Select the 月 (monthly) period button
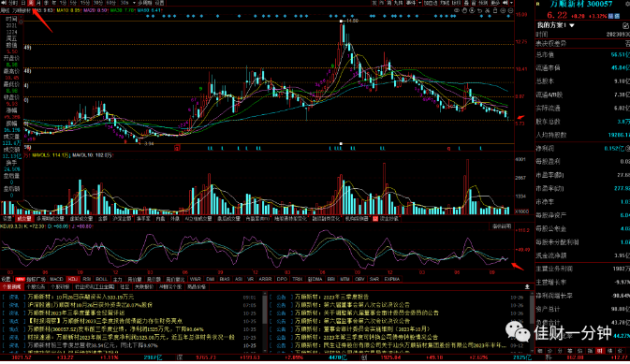The width and height of the screenshot is (630, 364). click(x=37, y=3)
